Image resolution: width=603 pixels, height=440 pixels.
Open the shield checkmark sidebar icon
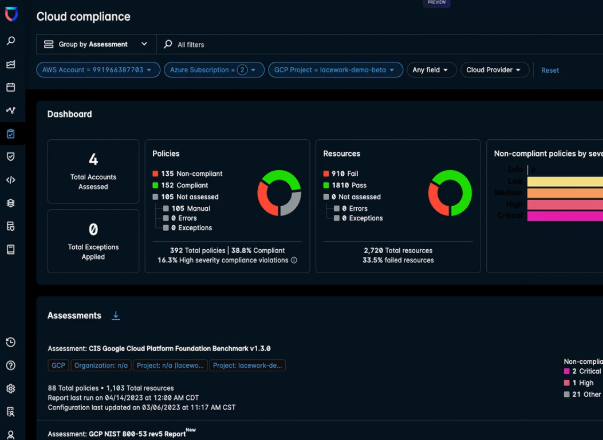tap(11, 157)
